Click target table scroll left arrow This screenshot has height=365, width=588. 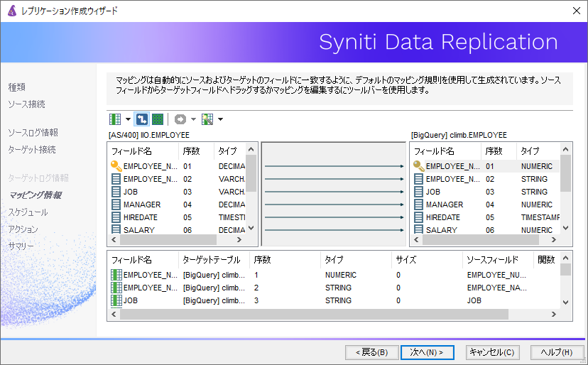(416, 239)
